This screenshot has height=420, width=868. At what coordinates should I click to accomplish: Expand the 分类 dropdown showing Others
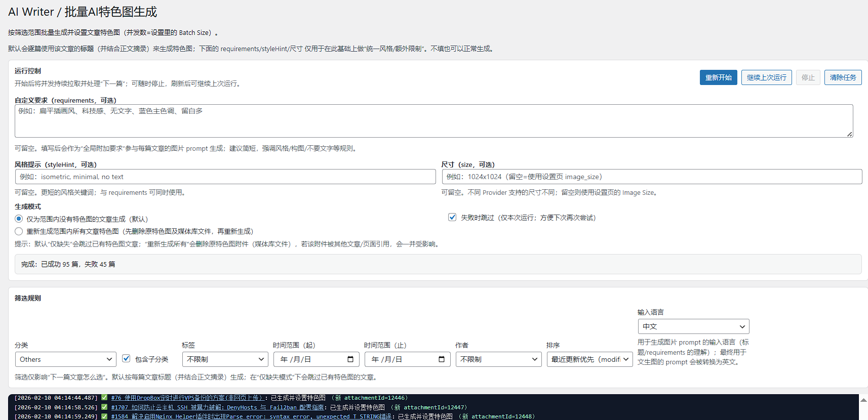point(65,359)
